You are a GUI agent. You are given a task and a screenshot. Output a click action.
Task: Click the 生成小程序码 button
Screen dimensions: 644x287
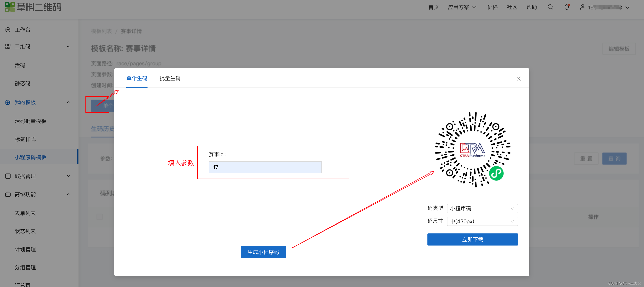(x=263, y=252)
